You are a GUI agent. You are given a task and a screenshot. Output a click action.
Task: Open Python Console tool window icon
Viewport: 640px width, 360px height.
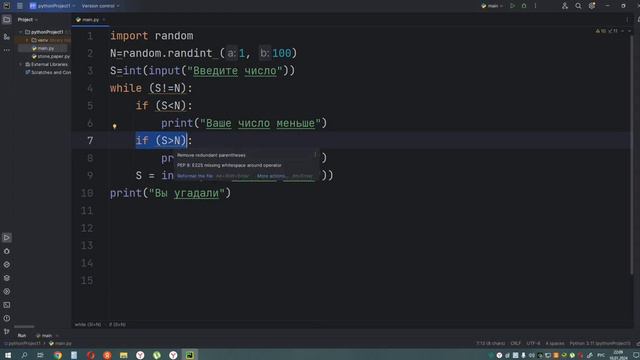click(x=7, y=291)
